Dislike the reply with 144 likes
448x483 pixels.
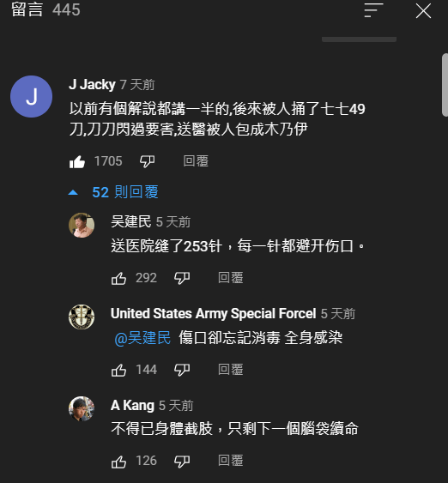(182, 370)
